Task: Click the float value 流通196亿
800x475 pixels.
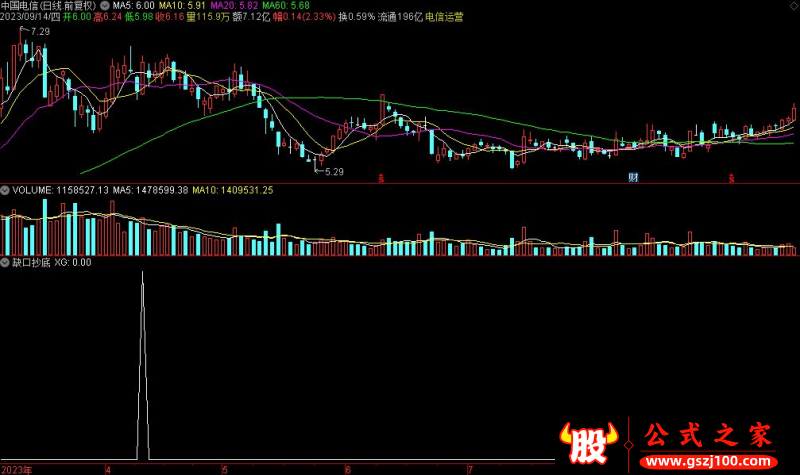Action: 400,17
